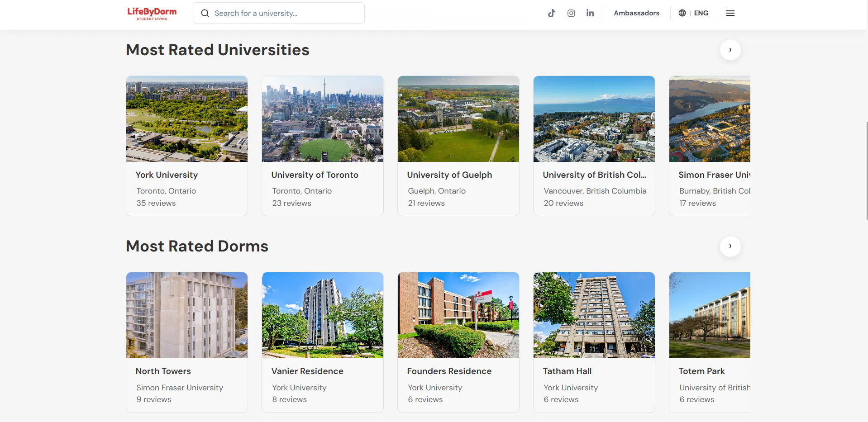Image resolution: width=868 pixels, height=422 pixels.
Task: Click the '23 reviews' text
Action: click(291, 203)
